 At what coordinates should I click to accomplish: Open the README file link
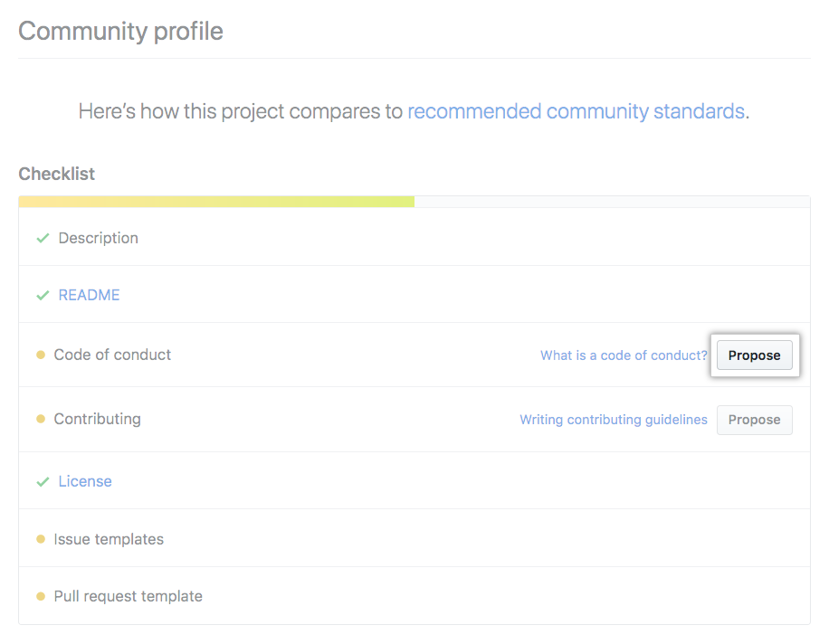click(89, 296)
